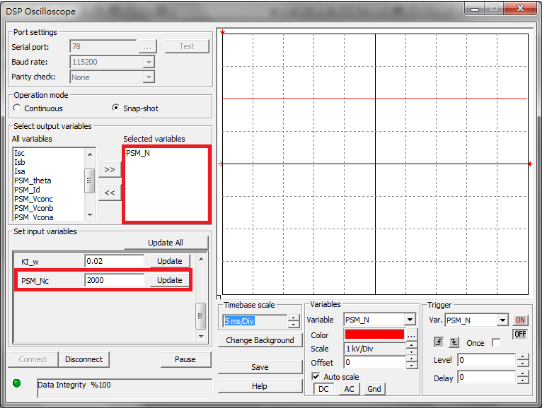Set coupling to Gnd
This screenshot has height=409, width=542.
point(374,389)
